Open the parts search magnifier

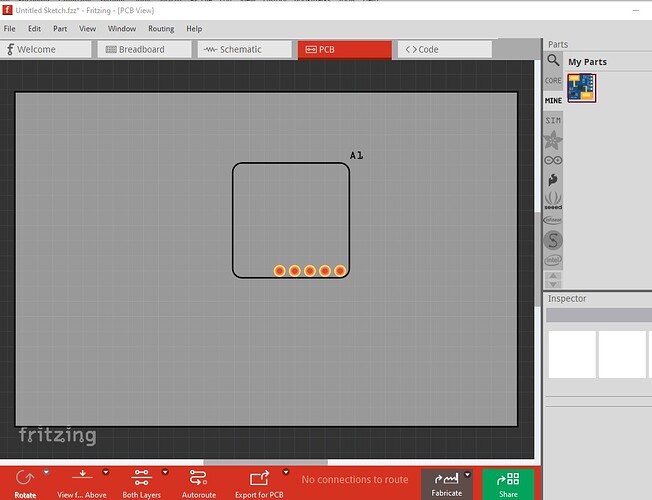pyautogui.click(x=553, y=61)
